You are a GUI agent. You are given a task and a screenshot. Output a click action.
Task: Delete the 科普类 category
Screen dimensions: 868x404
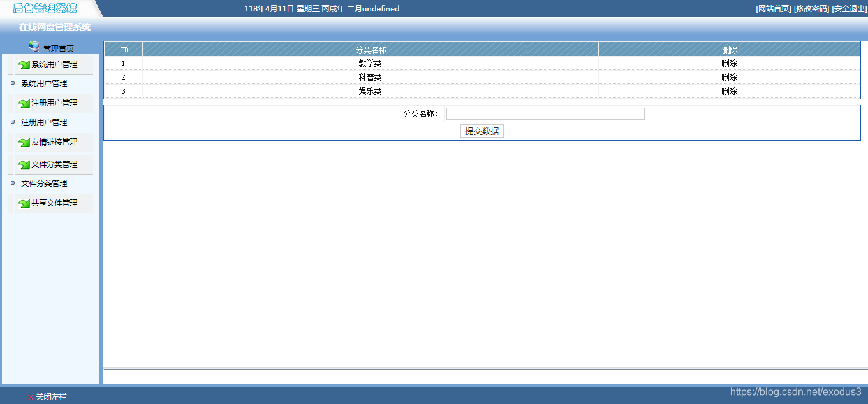(x=730, y=78)
